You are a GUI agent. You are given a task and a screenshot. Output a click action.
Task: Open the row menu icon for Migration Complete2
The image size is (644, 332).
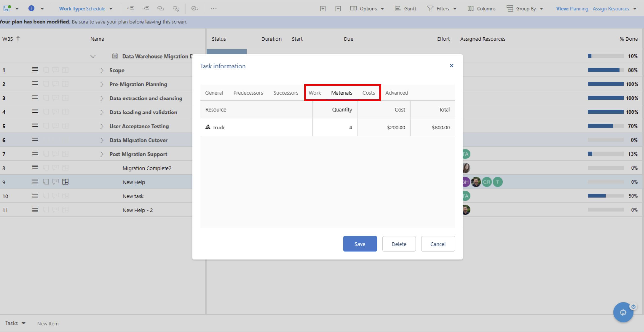35,168
